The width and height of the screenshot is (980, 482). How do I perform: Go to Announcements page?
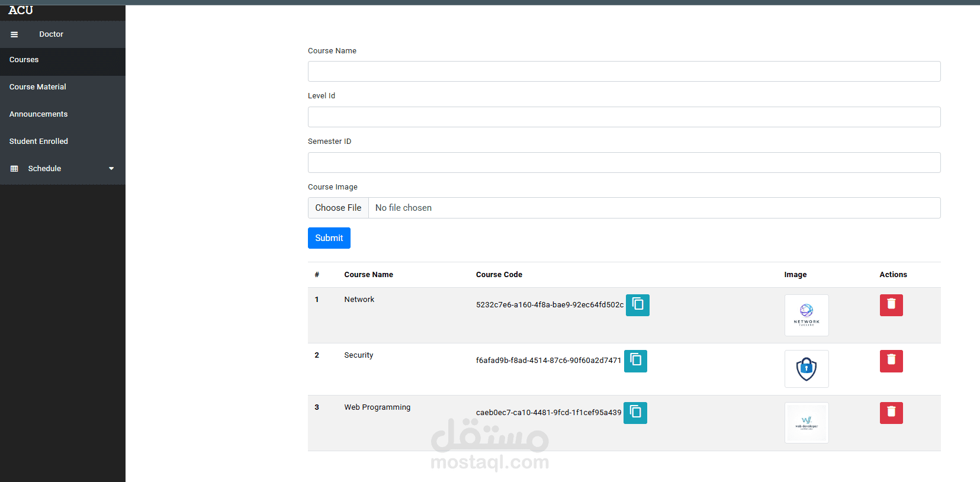(x=63, y=114)
